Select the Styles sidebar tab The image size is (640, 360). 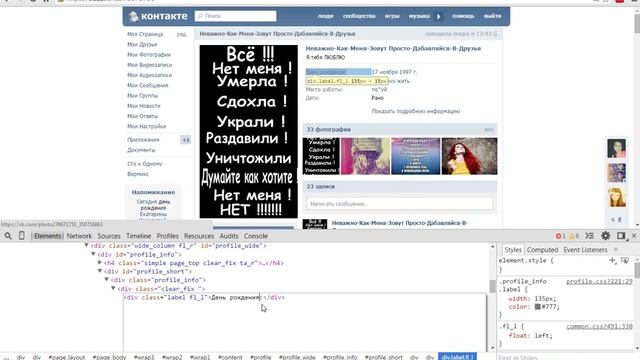pyautogui.click(x=513, y=250)
